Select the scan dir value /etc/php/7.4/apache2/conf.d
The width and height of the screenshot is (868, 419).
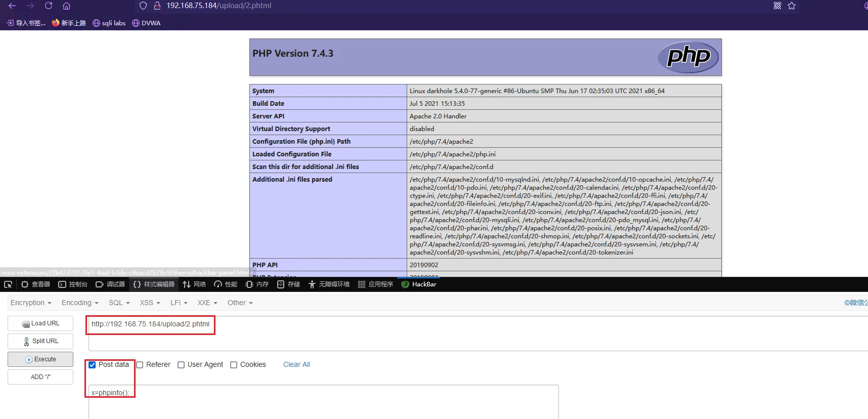451,167
